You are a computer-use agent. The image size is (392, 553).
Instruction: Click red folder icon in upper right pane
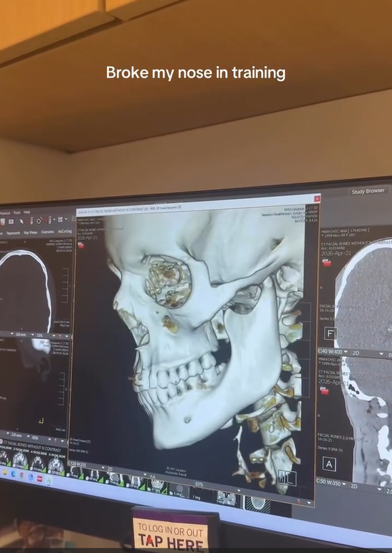[326, 262]
